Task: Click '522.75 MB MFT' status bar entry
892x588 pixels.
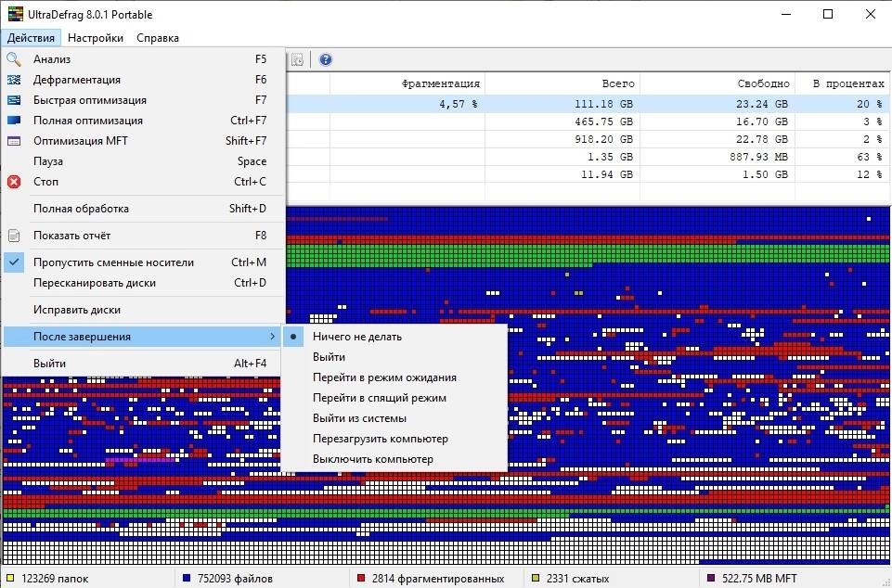Action: pos(759,579)
